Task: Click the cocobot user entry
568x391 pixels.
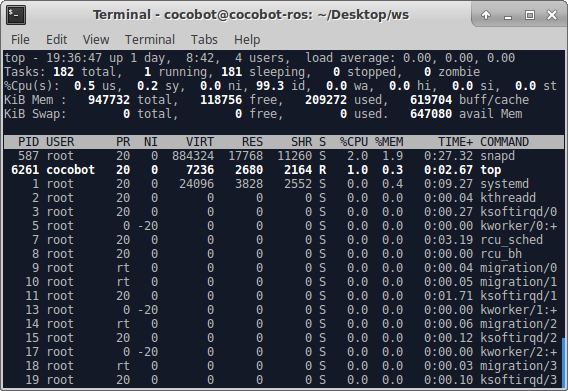Action: click(71, 170)
